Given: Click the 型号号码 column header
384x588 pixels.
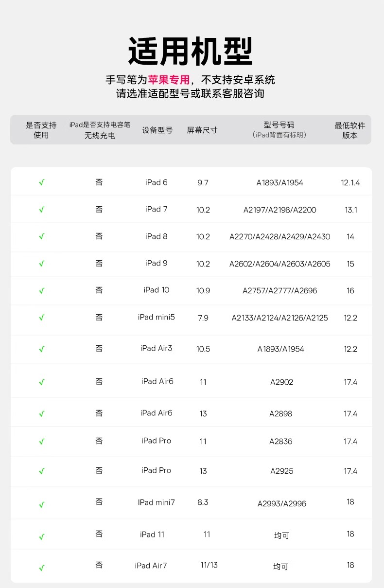Looking at the screenshot, I should coord(279,125).
